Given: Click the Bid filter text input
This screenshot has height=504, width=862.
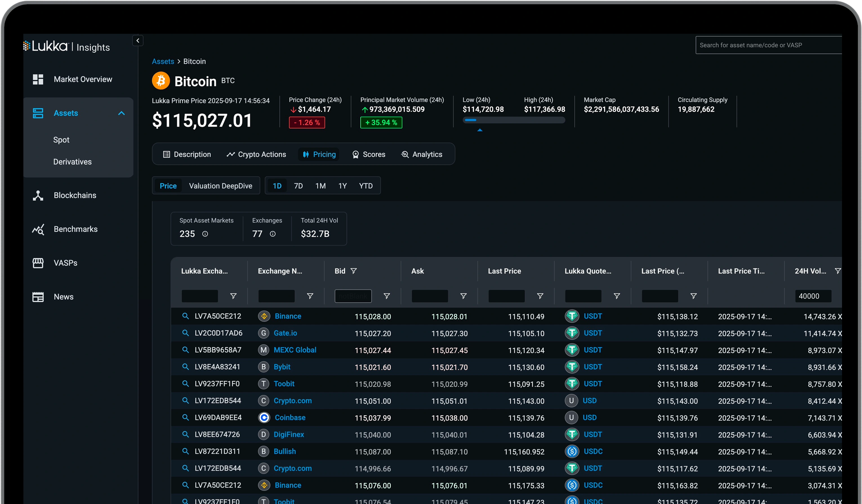Looking at the screenshot, I should [353, 296].
